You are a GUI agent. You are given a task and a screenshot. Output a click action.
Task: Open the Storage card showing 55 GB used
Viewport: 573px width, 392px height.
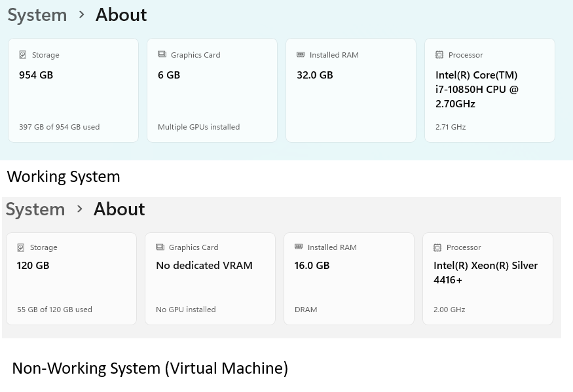pyautogui.click(x=71, y=279)
